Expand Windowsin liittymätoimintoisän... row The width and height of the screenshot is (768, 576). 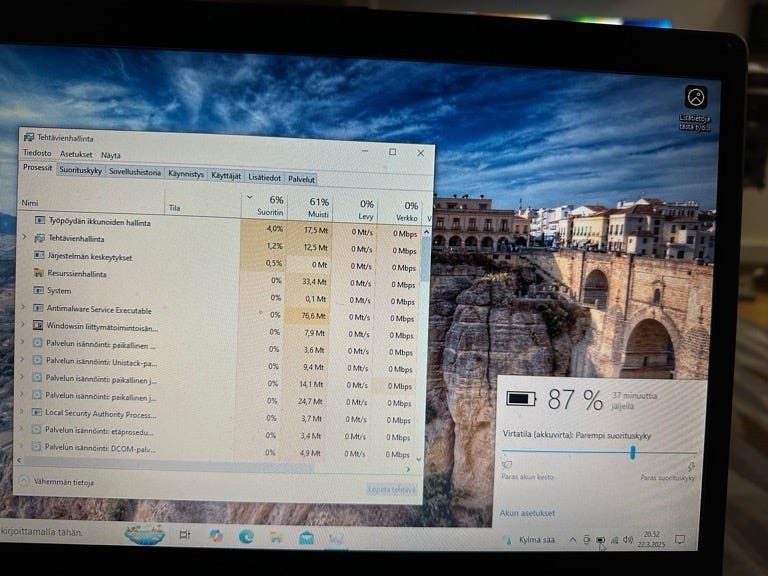pyautogui.click(x=23, y=324)
